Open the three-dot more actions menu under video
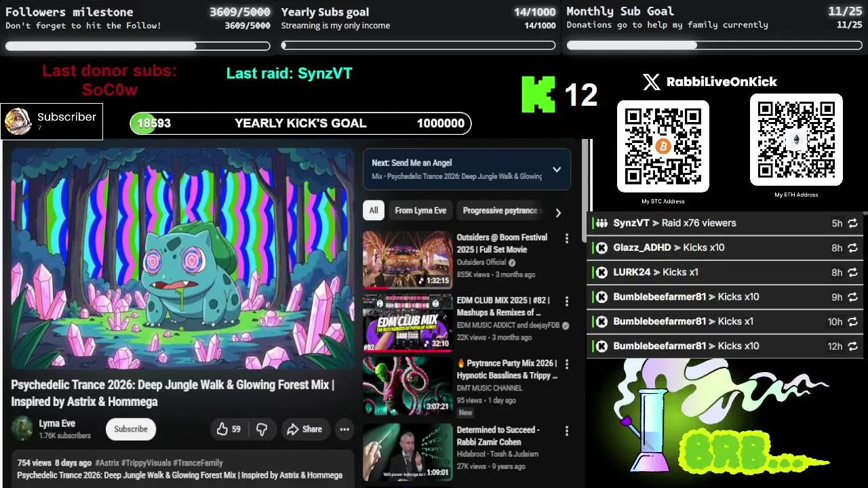The image size is (868, 488). click(344, 429)
